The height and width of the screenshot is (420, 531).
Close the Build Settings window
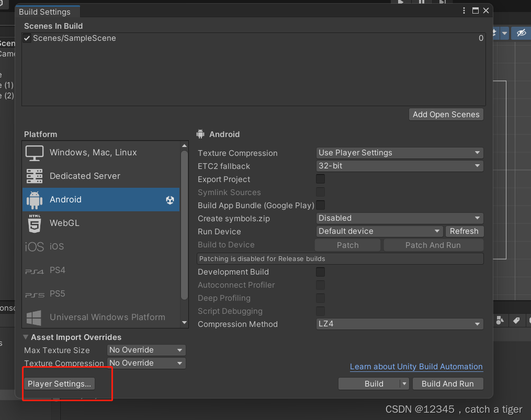click(486, 10)
